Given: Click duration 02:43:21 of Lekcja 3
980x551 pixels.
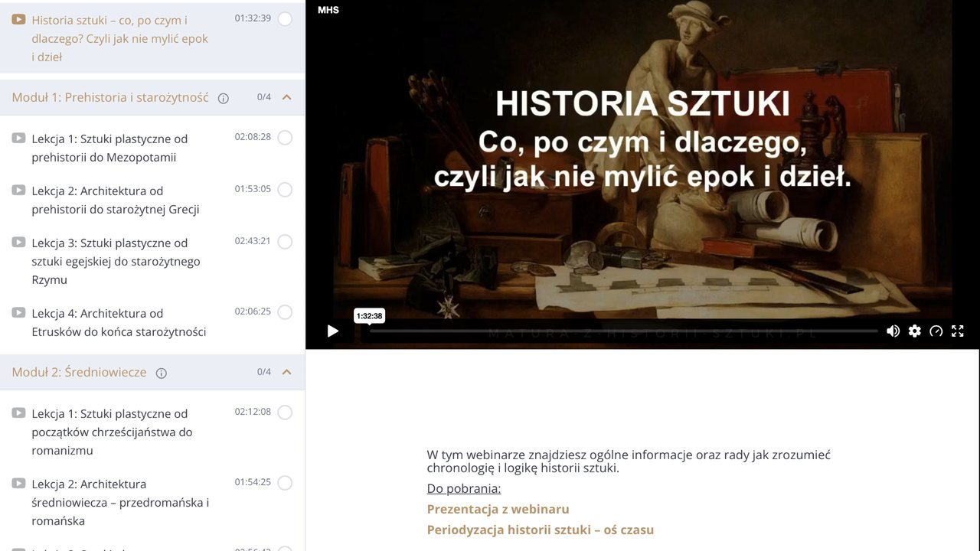Looking at the screenshot, I should tap(253, 241).
